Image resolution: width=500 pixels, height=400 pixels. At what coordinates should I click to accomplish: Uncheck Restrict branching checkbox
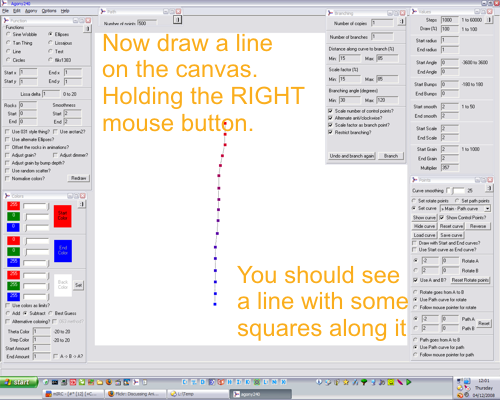pyautogui.click(x=330, y=132)
